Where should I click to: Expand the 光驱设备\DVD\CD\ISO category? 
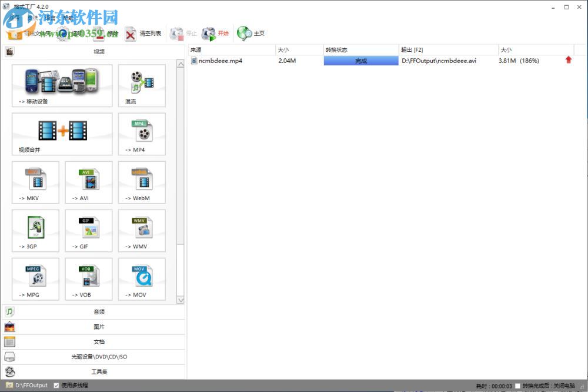93,357
